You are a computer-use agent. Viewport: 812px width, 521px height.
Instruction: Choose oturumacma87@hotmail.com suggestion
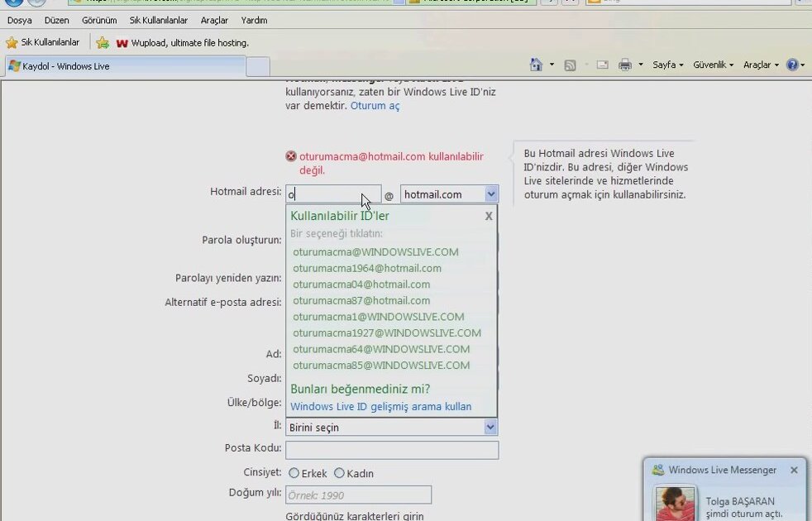click(361, 300)
